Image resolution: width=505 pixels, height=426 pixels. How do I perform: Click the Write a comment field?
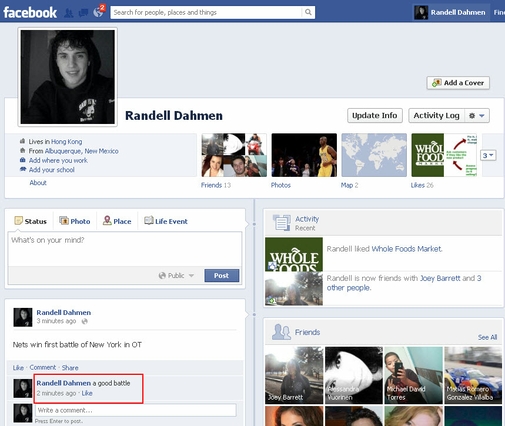(136, 410)
